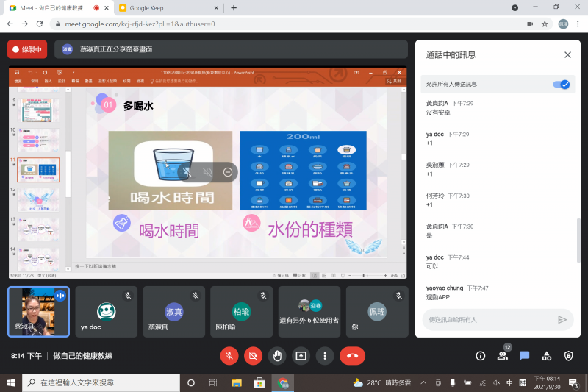Raise hand in the meeting
Screen dimensions: 588x392
click(277, 356)
